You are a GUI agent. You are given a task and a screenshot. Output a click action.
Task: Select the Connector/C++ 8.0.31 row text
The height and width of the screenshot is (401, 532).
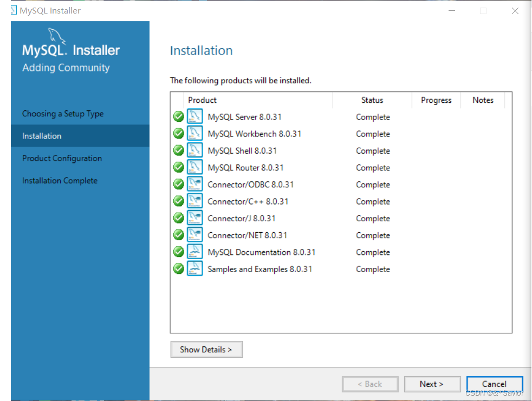coord(248,202)
